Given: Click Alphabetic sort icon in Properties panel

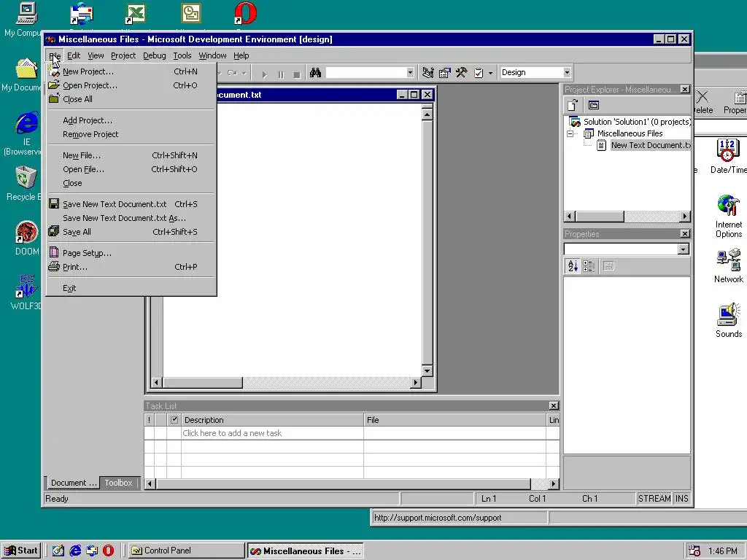Looking at the screenshot, I should tap(573, 265).
